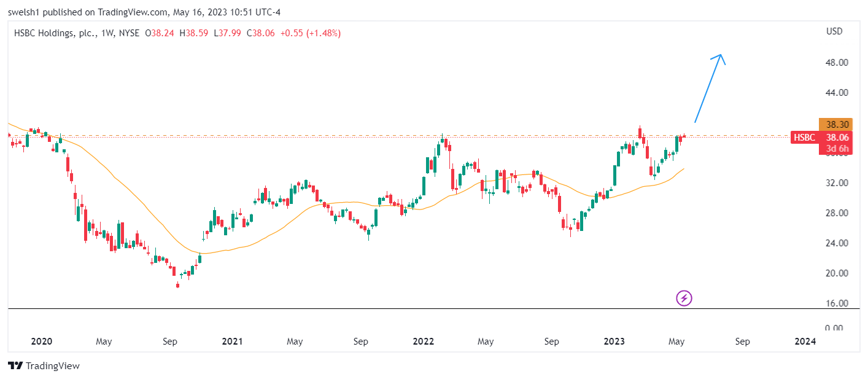Click the 3d 6h countdown label
Viewport: 868px width, 379px height.
pos(836,149)
